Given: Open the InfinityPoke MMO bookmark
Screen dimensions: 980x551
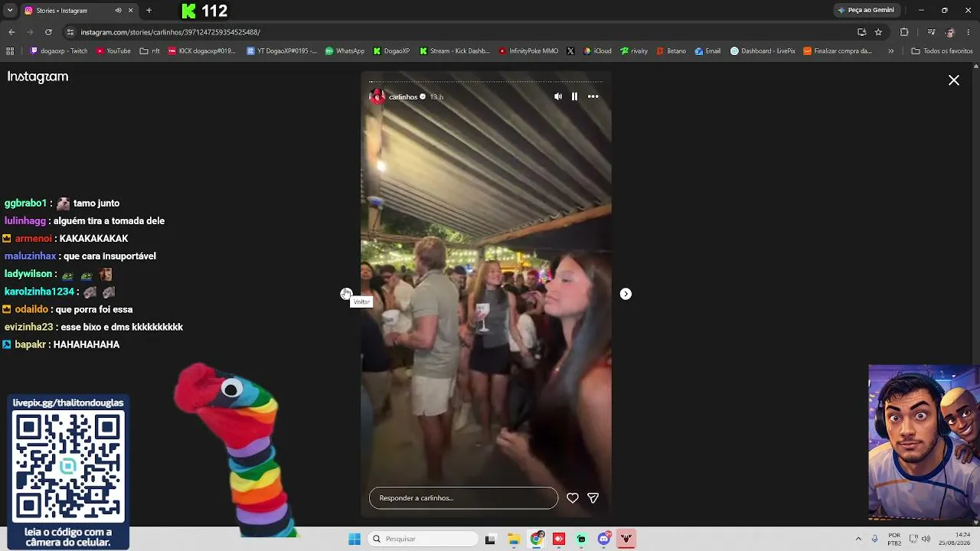Looking at the screenshot, I should pos(528,51).
